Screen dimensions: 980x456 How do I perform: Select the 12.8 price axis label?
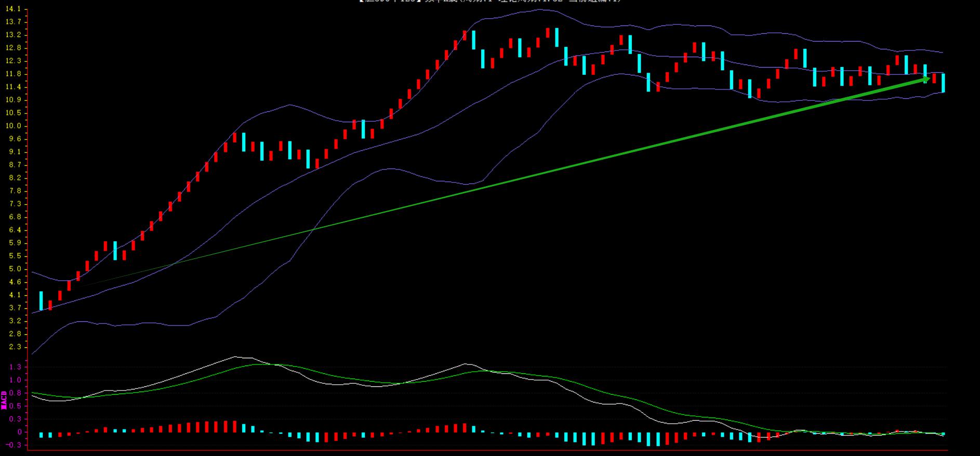tap(15, 48)
